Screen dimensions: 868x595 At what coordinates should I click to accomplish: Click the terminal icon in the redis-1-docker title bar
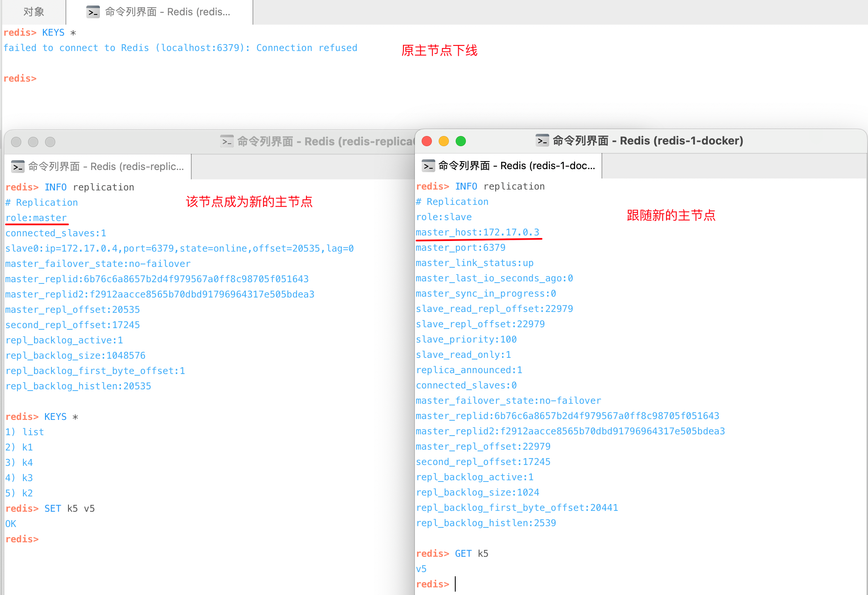[542, 140]
